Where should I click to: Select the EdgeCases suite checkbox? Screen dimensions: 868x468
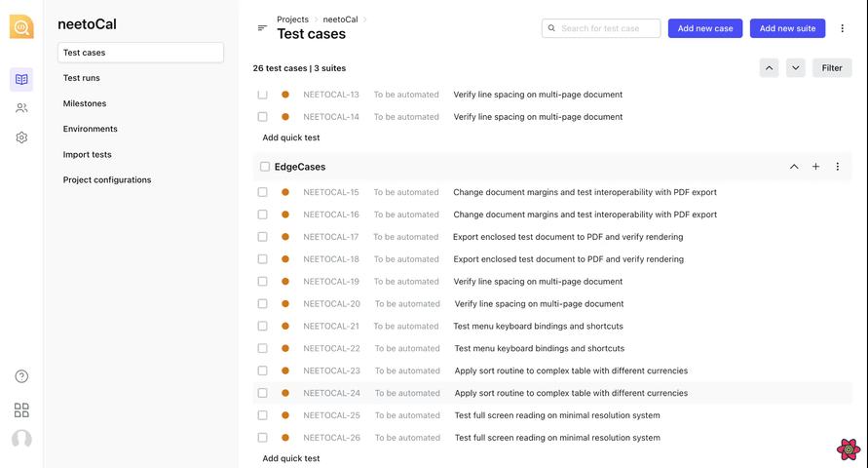click(265, 167)
